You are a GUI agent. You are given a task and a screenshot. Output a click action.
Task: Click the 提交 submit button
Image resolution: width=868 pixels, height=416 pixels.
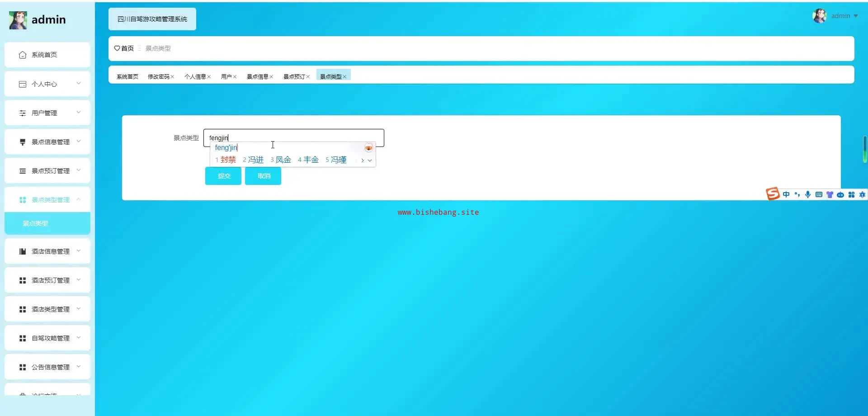tap(223, 176)
